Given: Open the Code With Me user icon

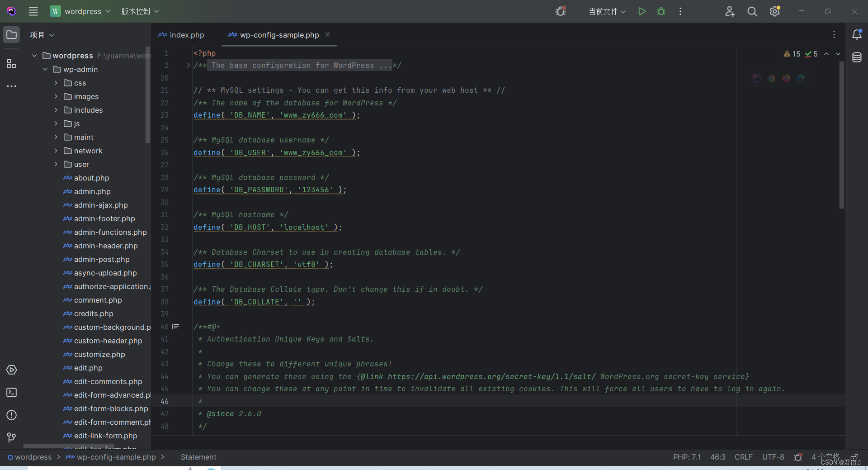Looking at the screenshot, I should (730, 11).
